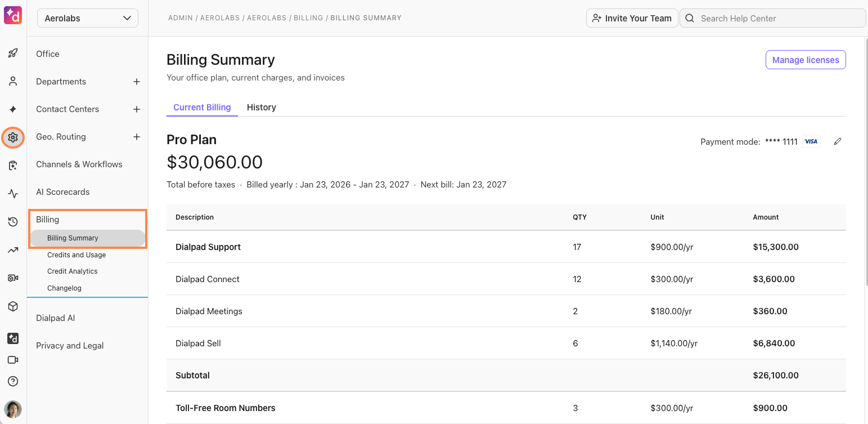Image resolution: width=868 pixels, height=424 pixels.
Task: Click the $15,300.00 amount cell
Action: [776, 247]
